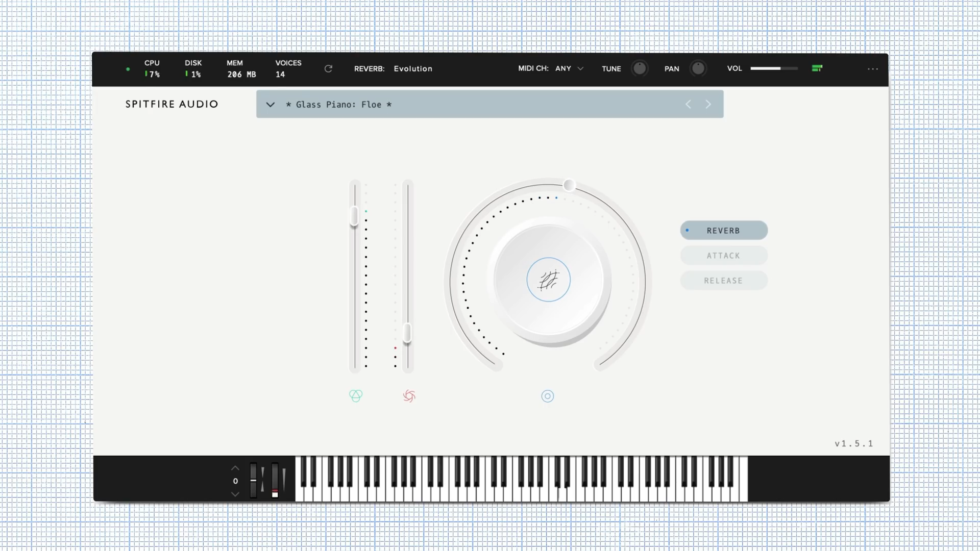Increase the octave with the up arrow
Screen dimensions: 980x551
(235, 468)
